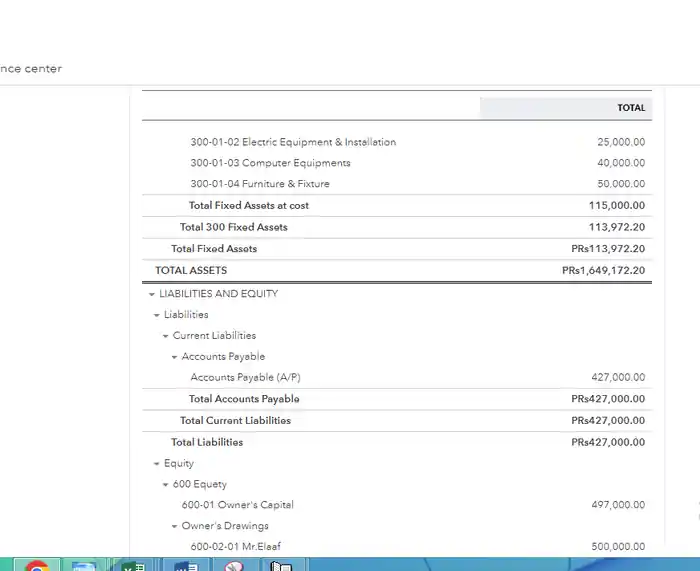Collapse the Current Liabilities group
The image size is (700, 571).
pos(165,336)
